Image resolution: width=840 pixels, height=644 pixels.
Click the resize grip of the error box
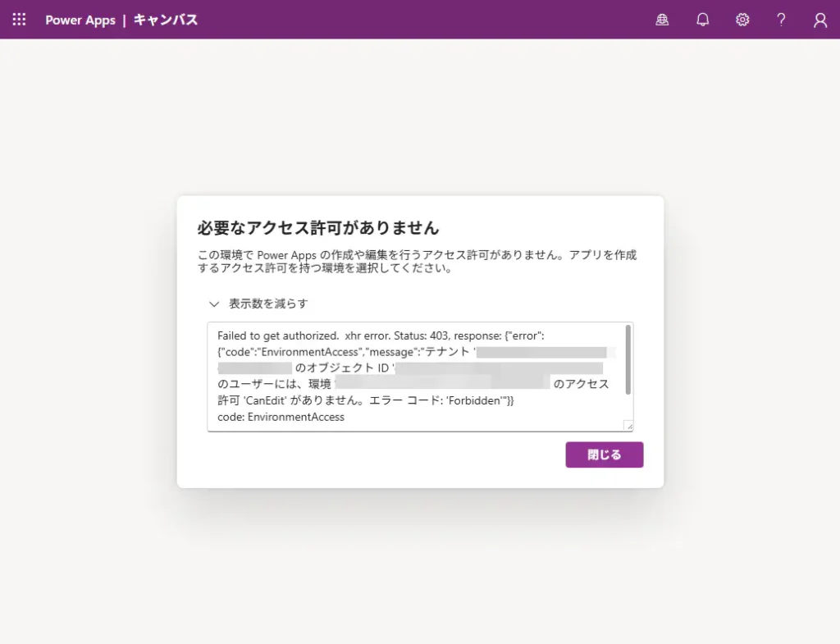pos(628,426)
